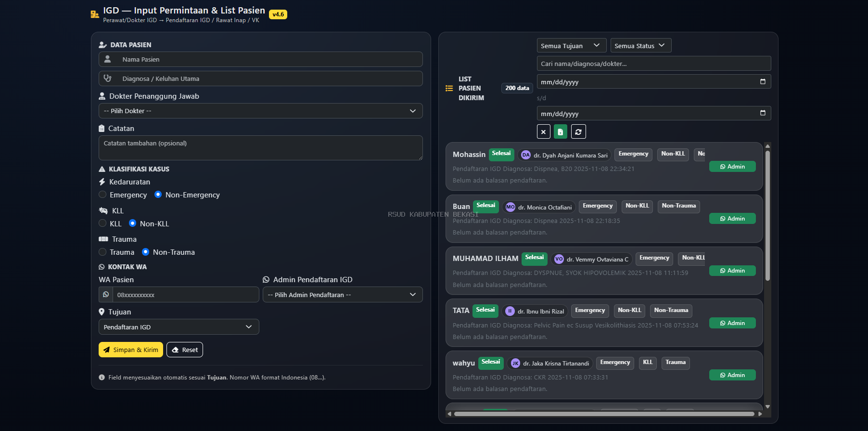Click the DA avatar of dr. Dyah Anjani

tap(526, 155)
